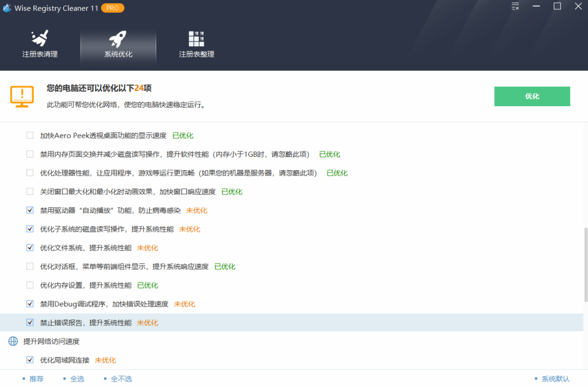Toggle the 优化文件系统 checkbox
Image resolution: width=588 pixels, height=387 pixels.
point(30,248)
